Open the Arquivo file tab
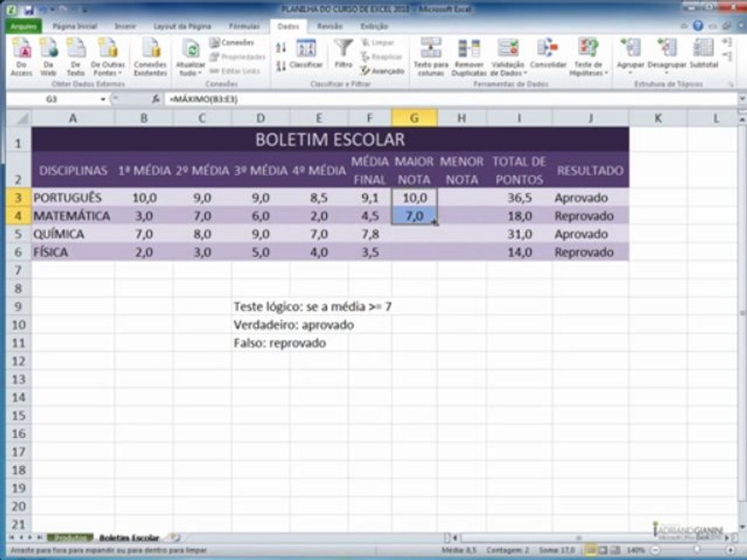 point(23,26)
